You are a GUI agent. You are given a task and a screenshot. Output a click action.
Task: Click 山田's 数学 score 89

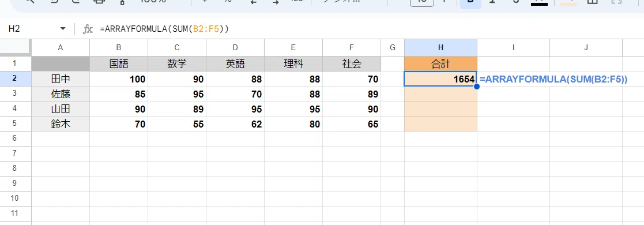coord(177,109)
